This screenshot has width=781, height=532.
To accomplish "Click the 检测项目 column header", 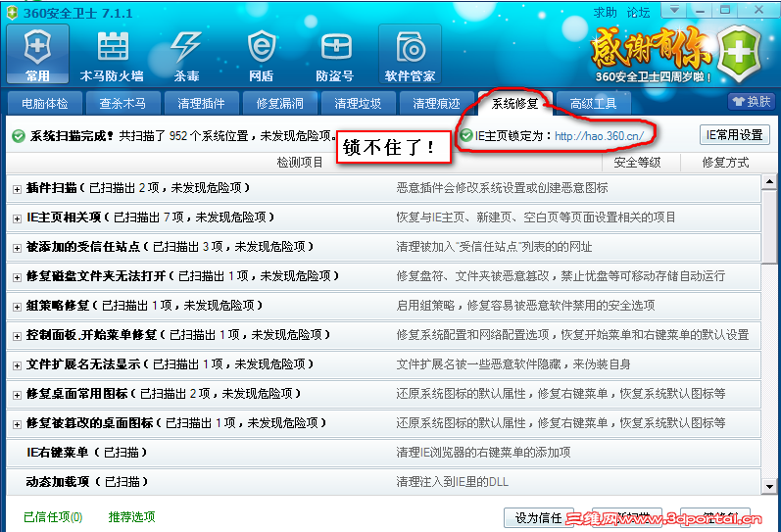I will click(x=300, y=163).
